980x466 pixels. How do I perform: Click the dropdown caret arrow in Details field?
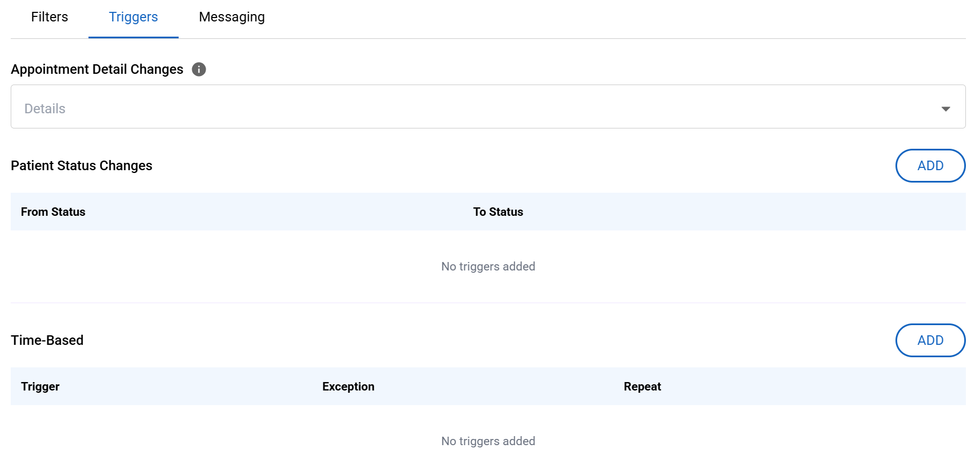point(946,109)
